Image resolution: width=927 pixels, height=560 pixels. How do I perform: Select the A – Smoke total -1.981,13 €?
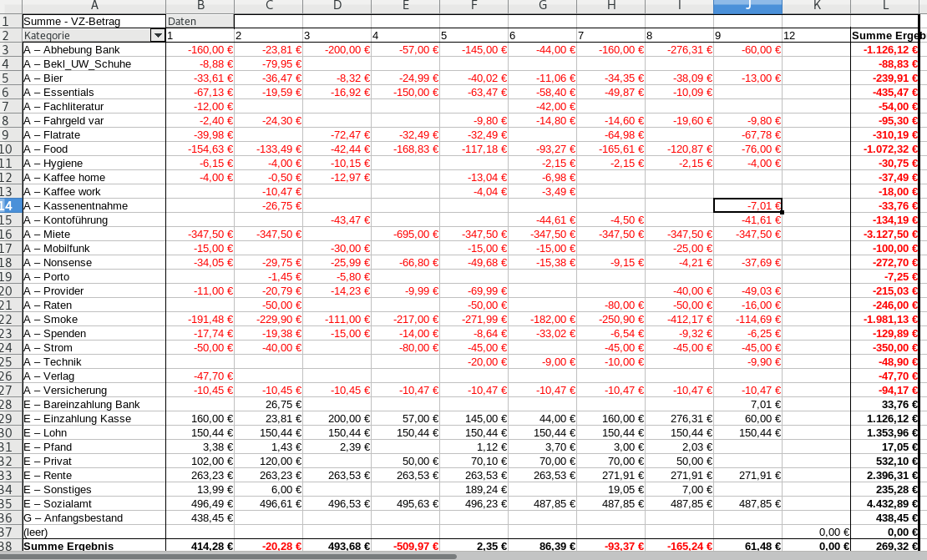[885, 320]
